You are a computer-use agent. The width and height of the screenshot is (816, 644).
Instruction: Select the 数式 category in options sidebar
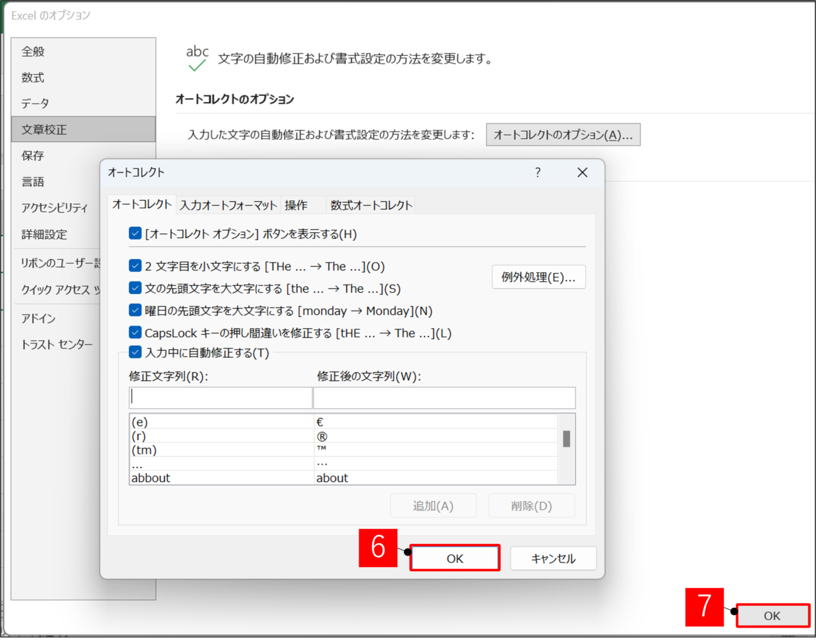click(x=84, y=78)
